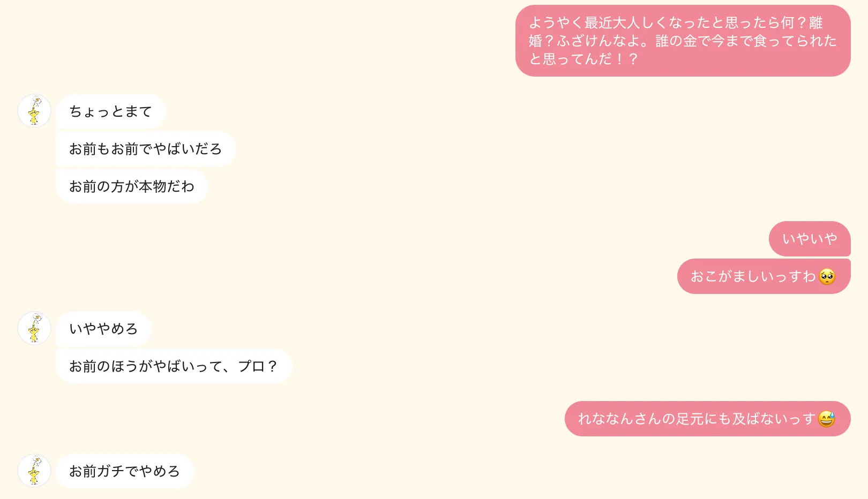Click the お前もお前でやばいだろ bubble

[x=146, y=149]
